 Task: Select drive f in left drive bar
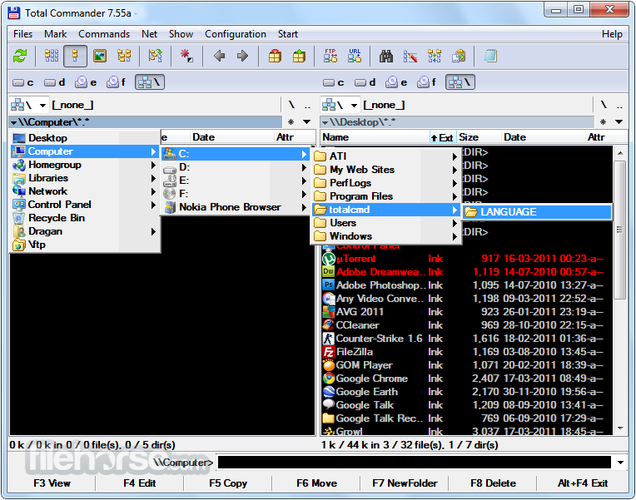coord(116,83)
